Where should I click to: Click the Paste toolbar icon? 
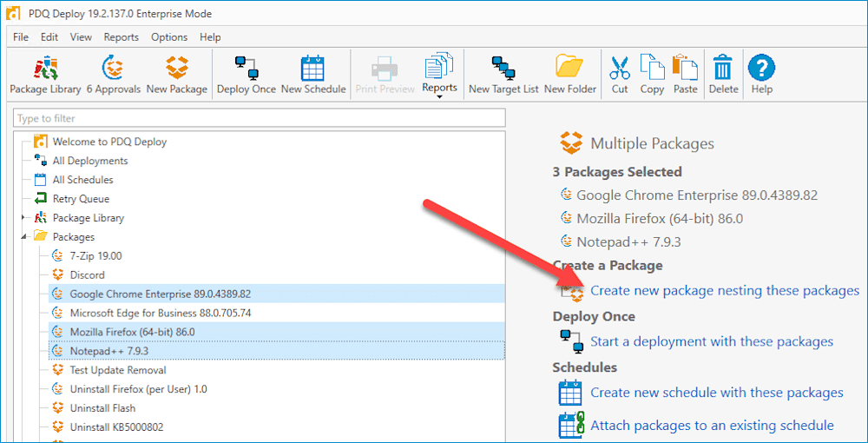686,68
